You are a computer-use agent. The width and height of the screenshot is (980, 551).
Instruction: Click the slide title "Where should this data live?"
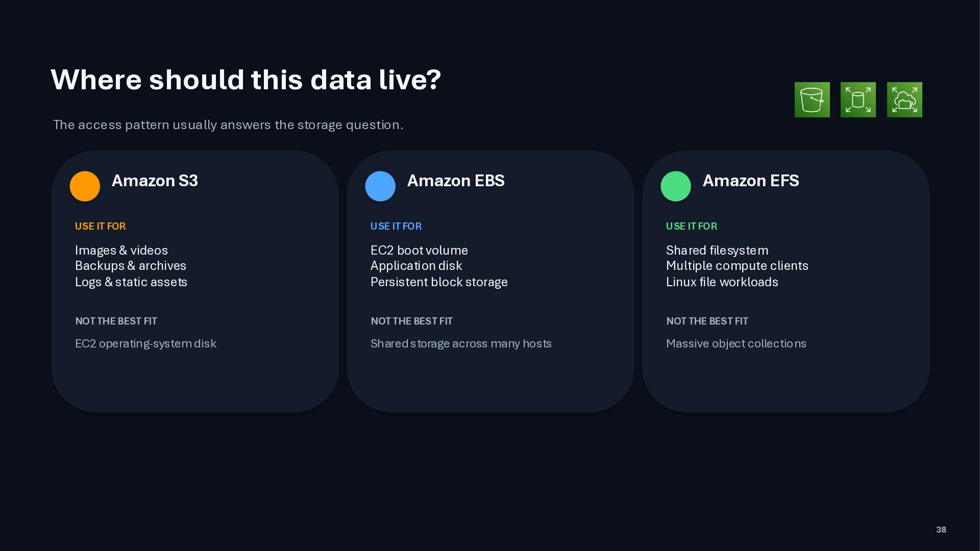tap(246, 80)
